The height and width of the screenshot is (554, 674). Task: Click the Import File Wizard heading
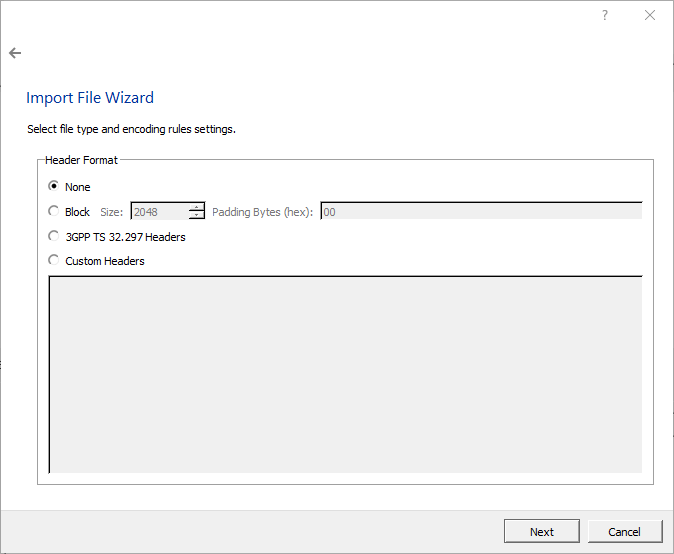coord(90,98)
